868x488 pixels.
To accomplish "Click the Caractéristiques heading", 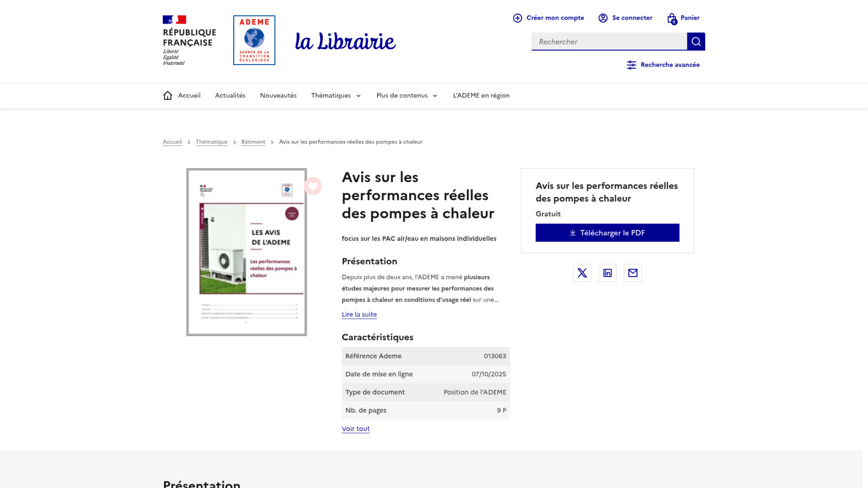I will pyautogui.click(x=378, y=337).
